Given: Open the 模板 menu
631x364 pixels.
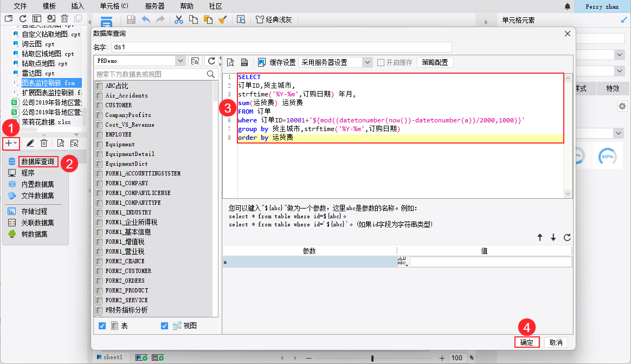Looking at the screenshot, I should (x=49, y=6).
